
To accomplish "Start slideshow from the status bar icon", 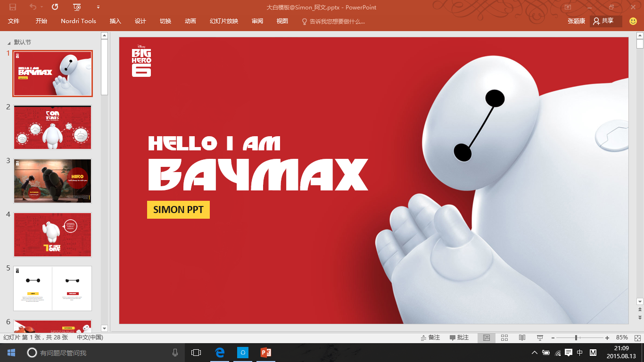I will tap(540, 337).
